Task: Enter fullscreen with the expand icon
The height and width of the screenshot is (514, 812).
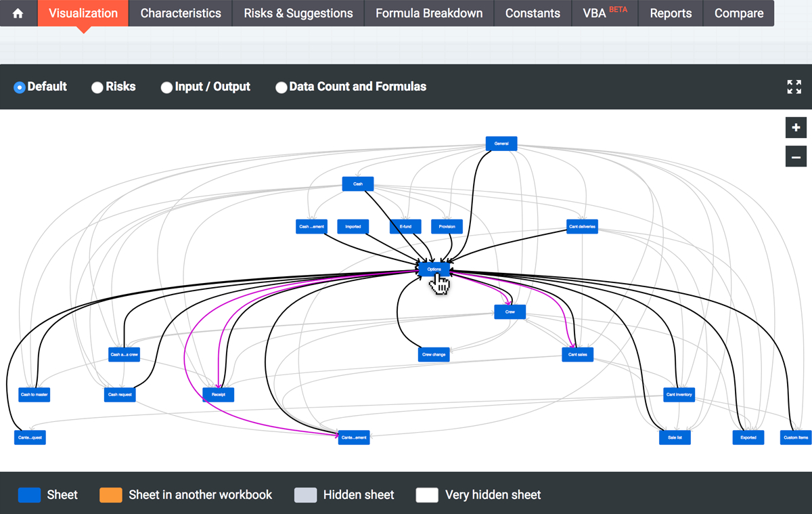Action: (794, 87)
